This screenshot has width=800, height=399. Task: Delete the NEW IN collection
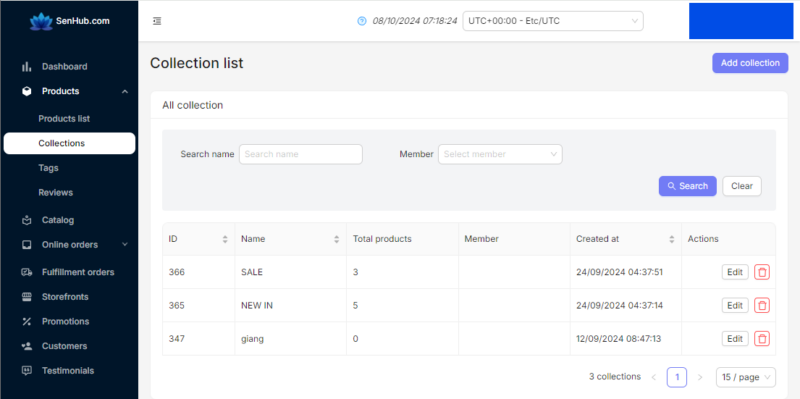762,306
